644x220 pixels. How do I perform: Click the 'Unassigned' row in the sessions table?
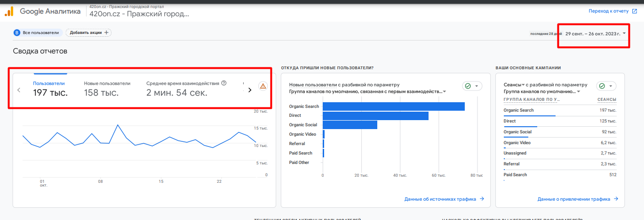click(x=560, y=154)
